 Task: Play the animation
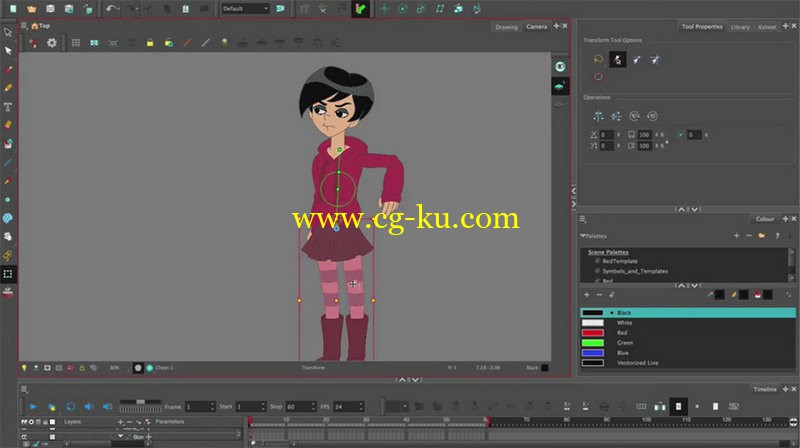coord(33,407)
